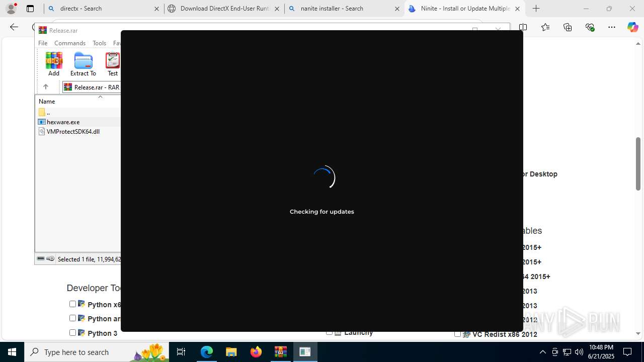644x362 pixels.
Task: Open the File menu in WinRAR
Action: click(43, 43)
